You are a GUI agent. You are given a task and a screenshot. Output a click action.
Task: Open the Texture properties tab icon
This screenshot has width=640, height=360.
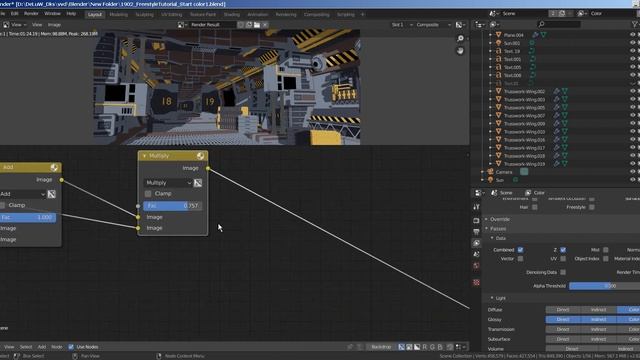476,282
